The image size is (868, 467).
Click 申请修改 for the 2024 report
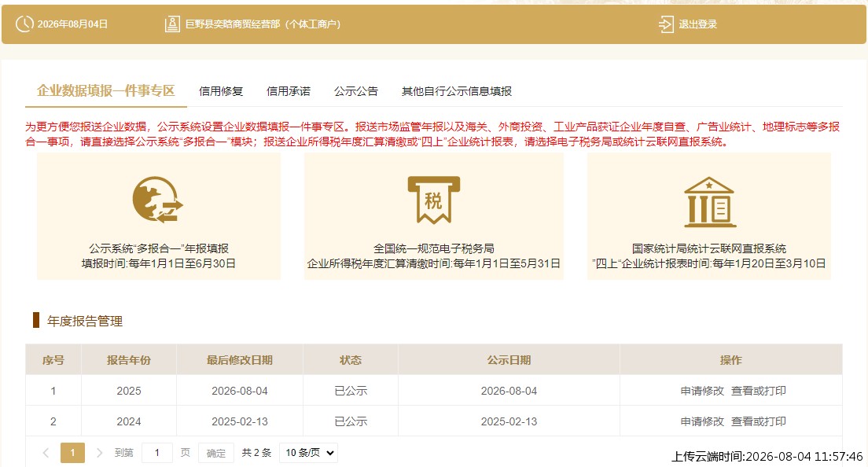[702, 421]
